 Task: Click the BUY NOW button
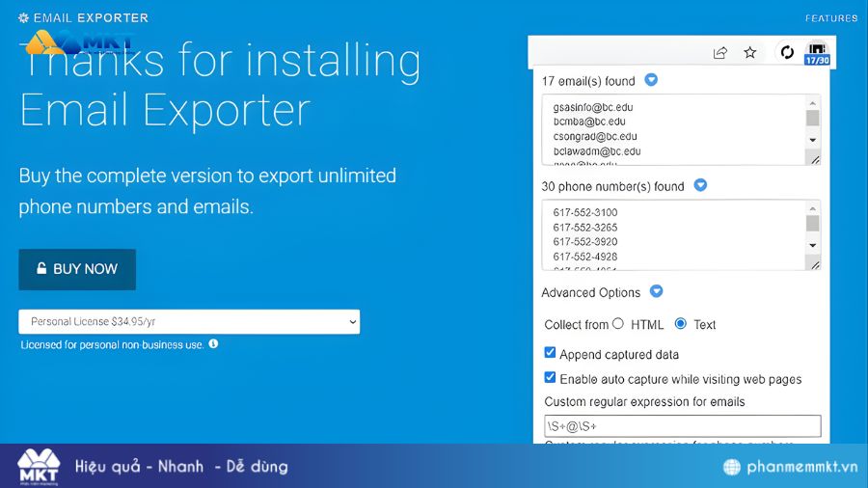point(77,269)
